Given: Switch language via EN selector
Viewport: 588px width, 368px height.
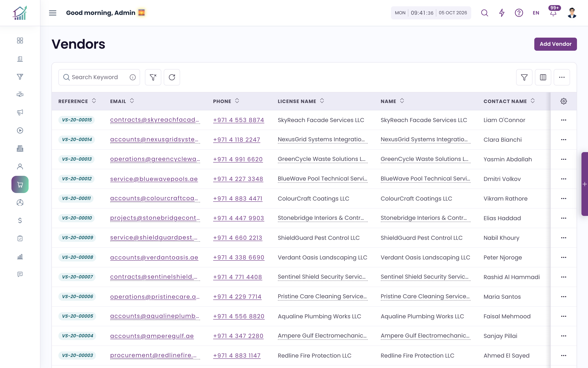Looking at the screenshot, I should click(x=536, y=13).
